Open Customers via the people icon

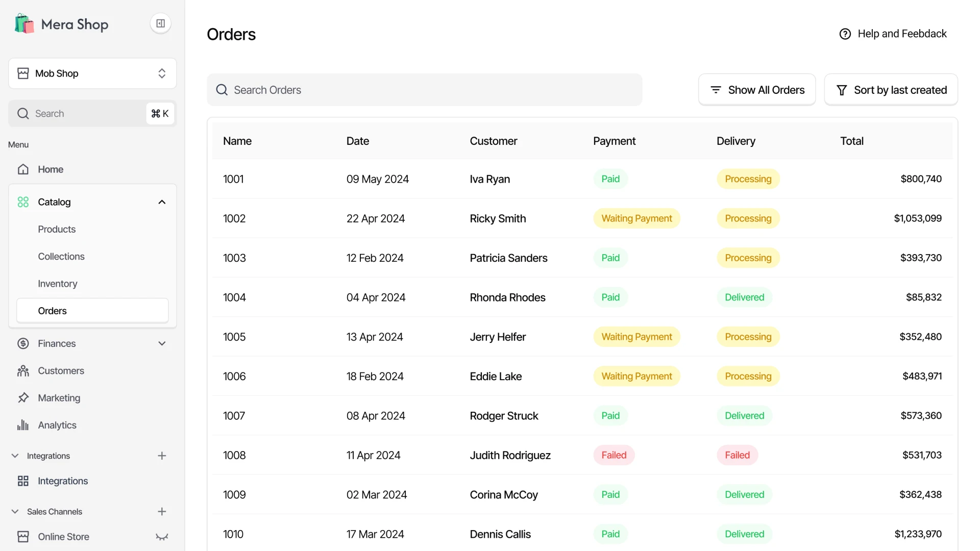pyautogui.click(x=23, y=370)
